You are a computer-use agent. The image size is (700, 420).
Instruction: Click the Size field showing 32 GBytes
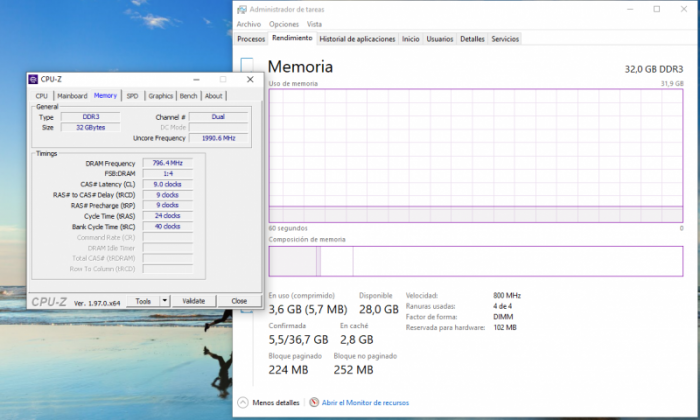click(91, 128)
